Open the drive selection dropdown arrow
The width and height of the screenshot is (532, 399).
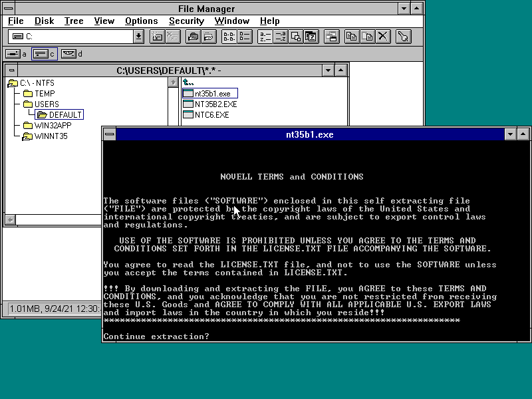click(138, 37)
